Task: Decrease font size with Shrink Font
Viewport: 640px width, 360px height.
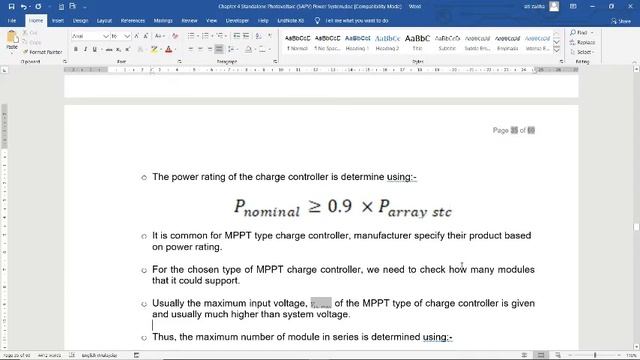Action: coord(146,36)
